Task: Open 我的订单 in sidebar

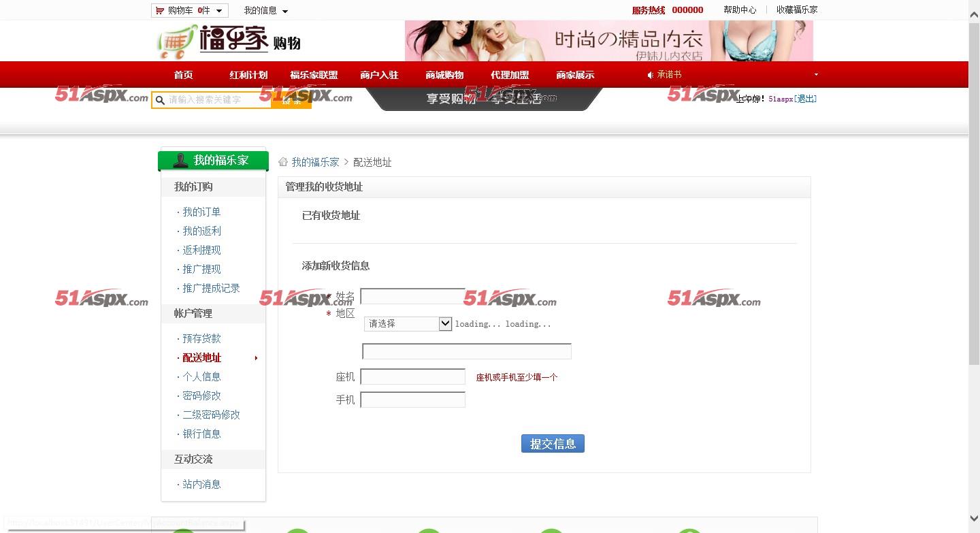Action: 201,212
